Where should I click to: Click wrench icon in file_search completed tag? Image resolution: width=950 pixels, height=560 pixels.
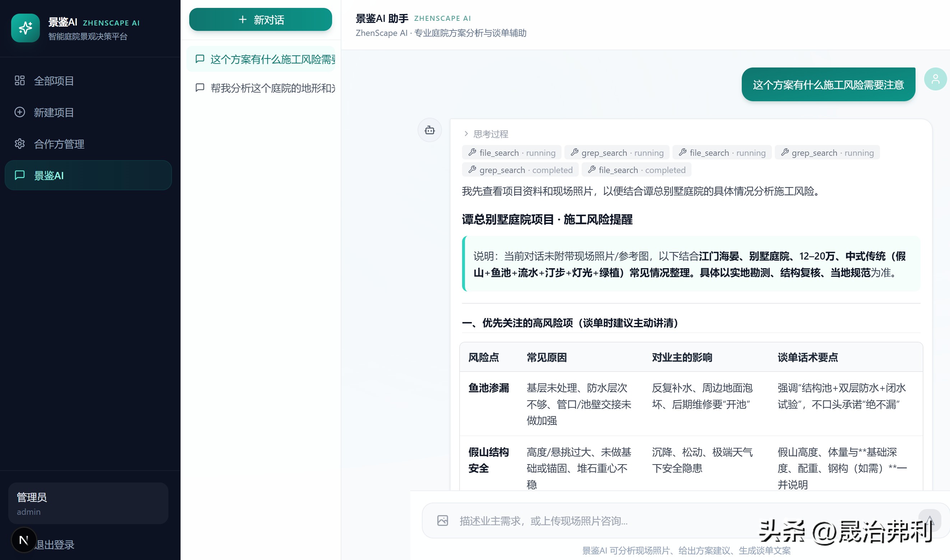point(592,170)
